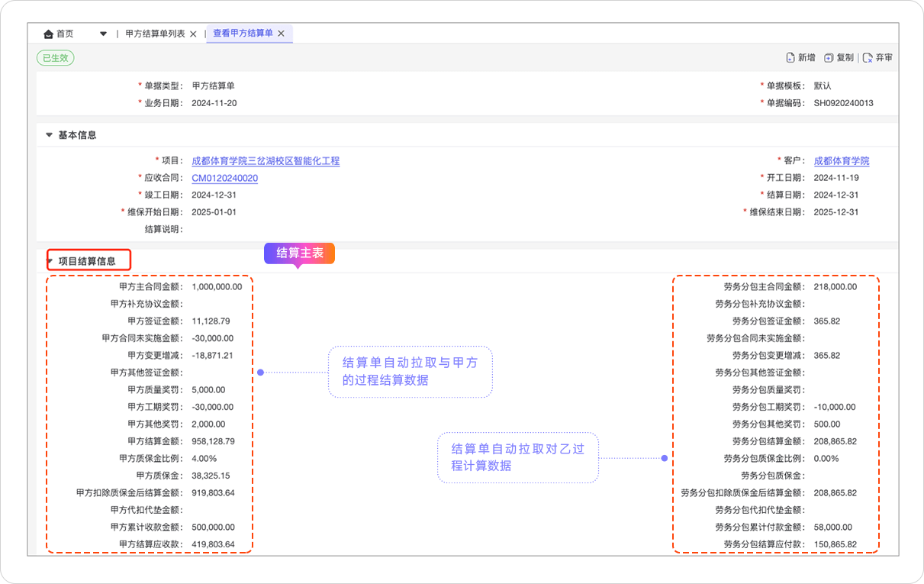Close the 甲方结算单列表 tab

[193, 34]
